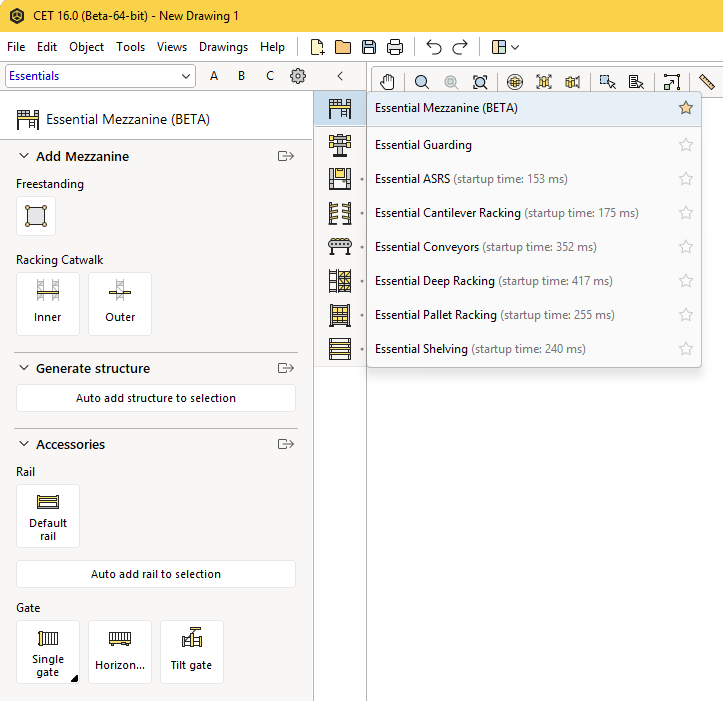Open settings gear next to C tab
The image size is (723, 701).
(x=298, y=76)
